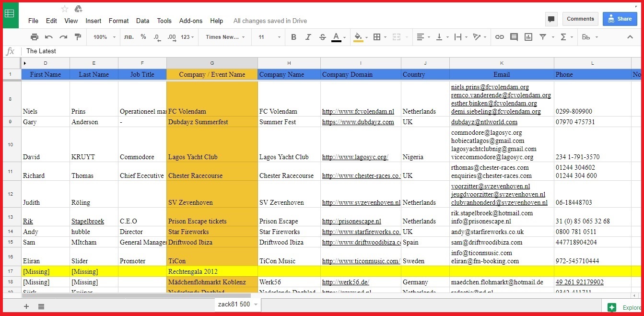Open the http://www.fcvolendam.nl link
Image resolution: width=644 pixels, height=316 pixels.
tap(358, 111)
